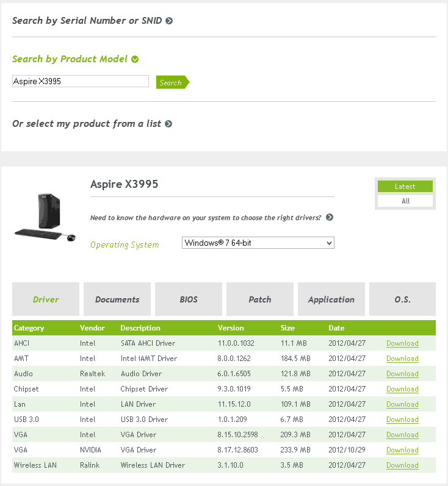Image resolution: width=448 pixels, height=486 pixels.
Task: Click the NVIDIA vendor cell
Action: [x=90, y=450]
